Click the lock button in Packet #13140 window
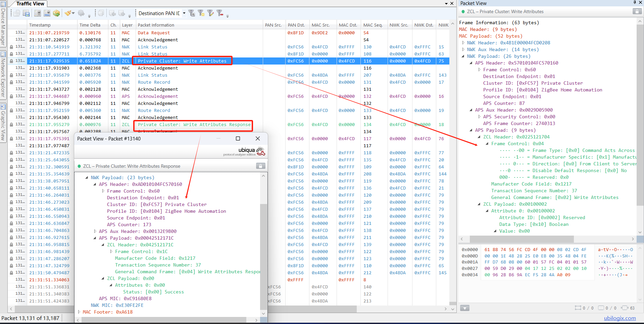The width and height of the screenshot is (644, 324). click(x=261, y=166)
